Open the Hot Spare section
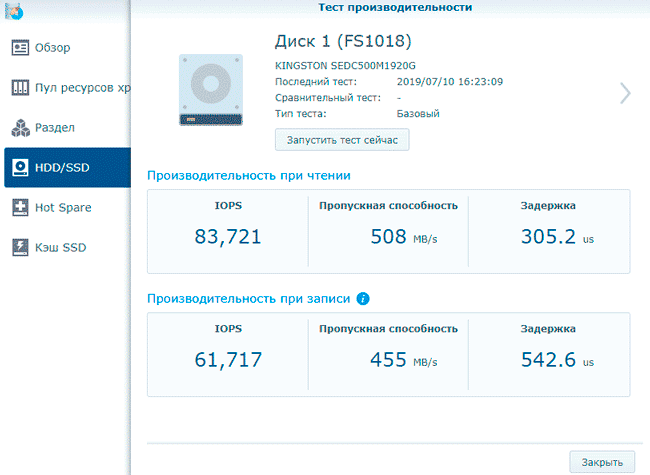The image size is (650, 475). tap(67, 207)
